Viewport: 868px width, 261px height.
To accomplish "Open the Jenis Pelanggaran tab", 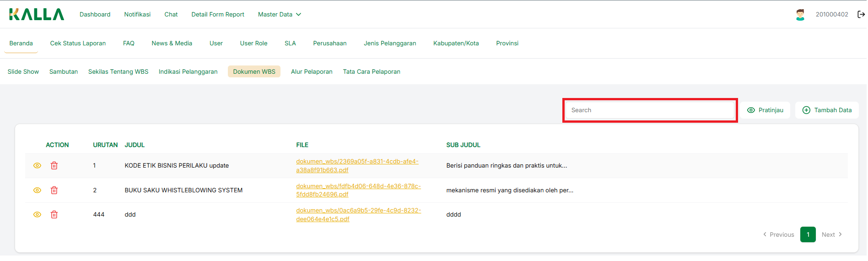I will click(x=390, y=43).
